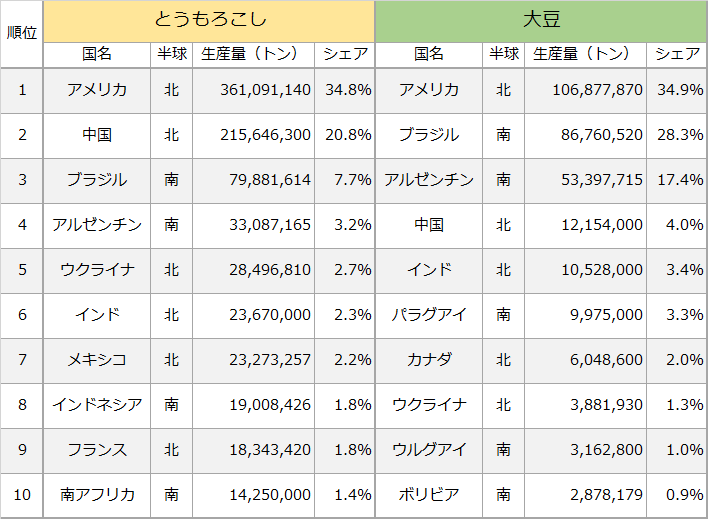Click the ボリビア country cell
The width and height of the screenshot is (708, 519).
[429, 495]
